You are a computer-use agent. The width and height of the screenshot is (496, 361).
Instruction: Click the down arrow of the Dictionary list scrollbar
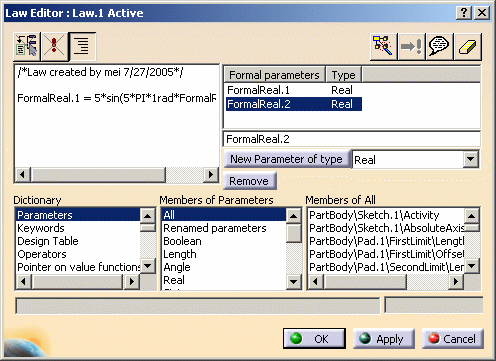click(x=147, y=266)
